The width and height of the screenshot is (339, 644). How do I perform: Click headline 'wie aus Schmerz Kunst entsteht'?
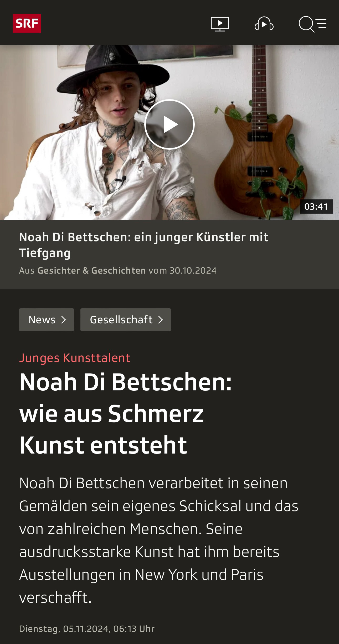click(x=111, y=429)
